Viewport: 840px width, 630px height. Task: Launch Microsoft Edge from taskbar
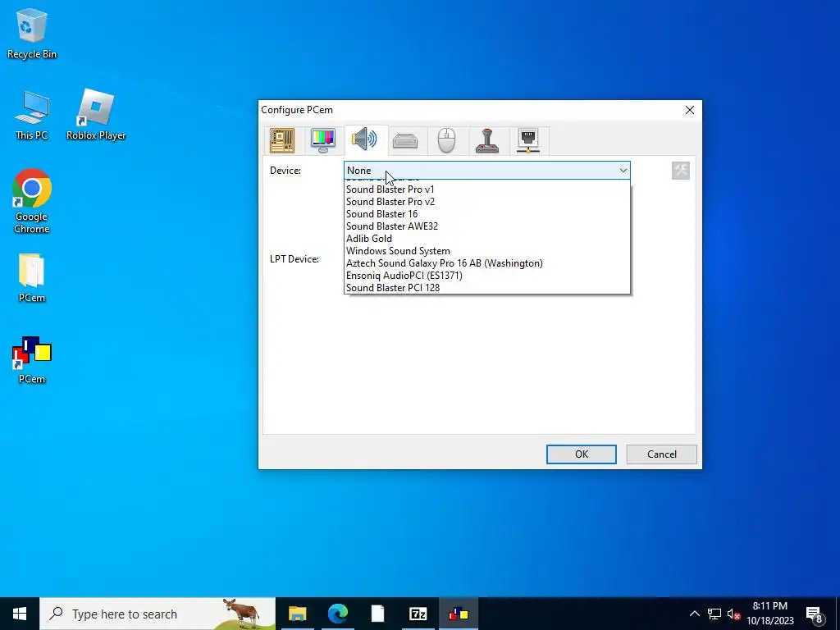click(x=337, y=614)
